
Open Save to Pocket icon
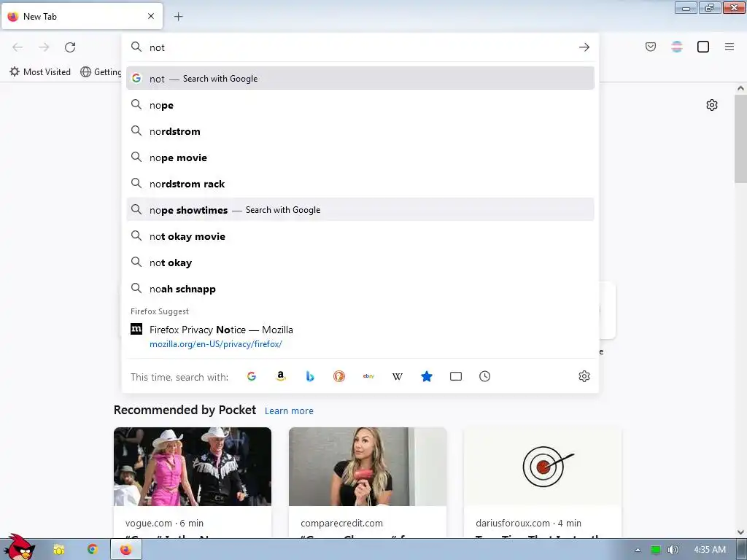point(651,47)
